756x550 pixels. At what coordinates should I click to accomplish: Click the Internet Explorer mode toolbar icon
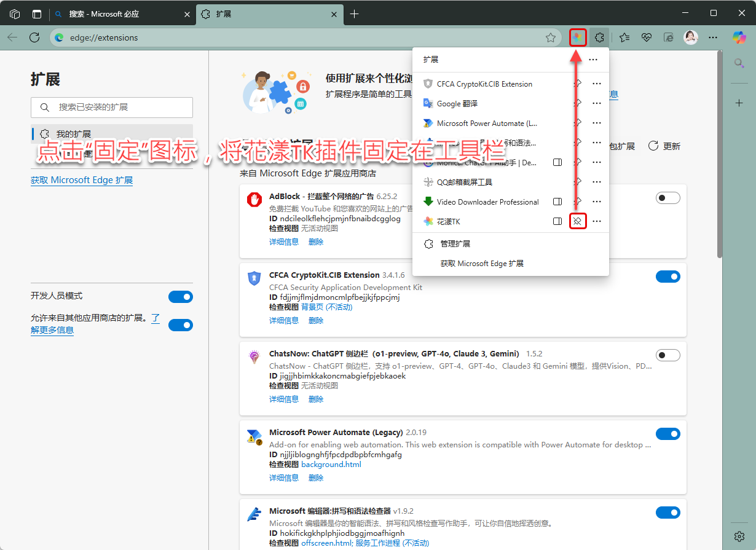669,37
